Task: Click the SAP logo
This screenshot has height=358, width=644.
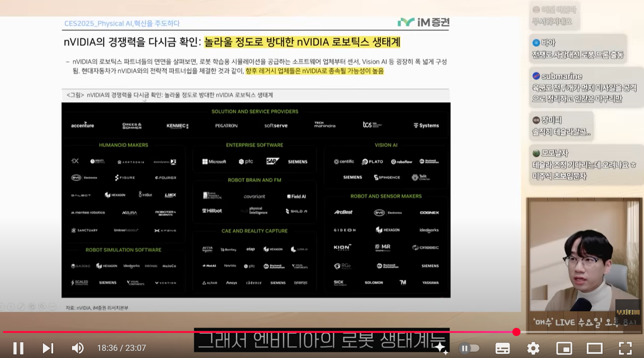Action: [273, 161]
